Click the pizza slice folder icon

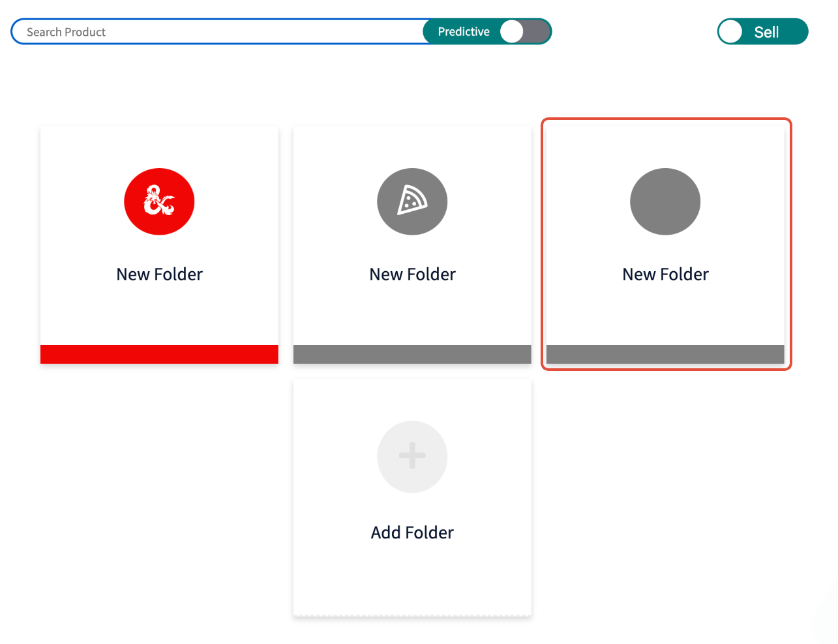point(412,201)
